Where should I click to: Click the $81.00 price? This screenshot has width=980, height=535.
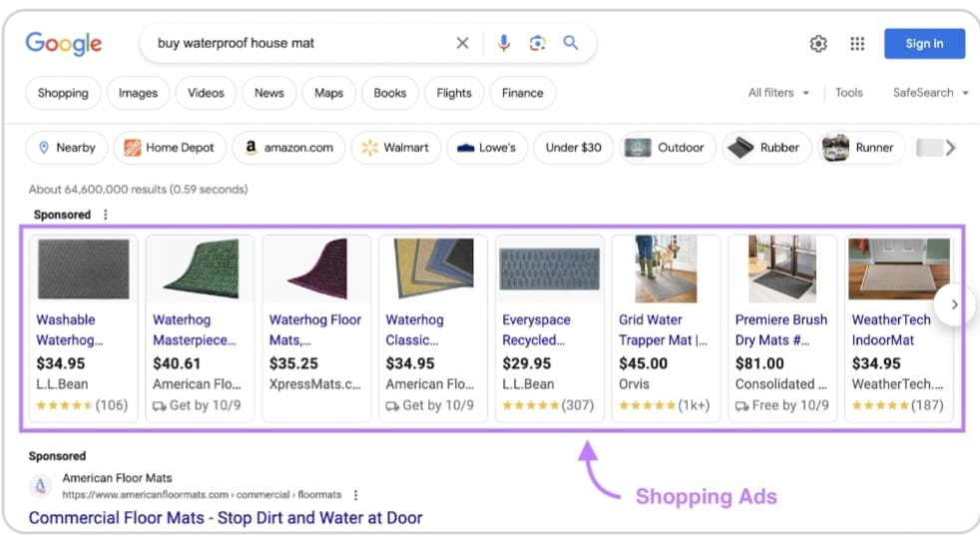[x=758, y=363]
